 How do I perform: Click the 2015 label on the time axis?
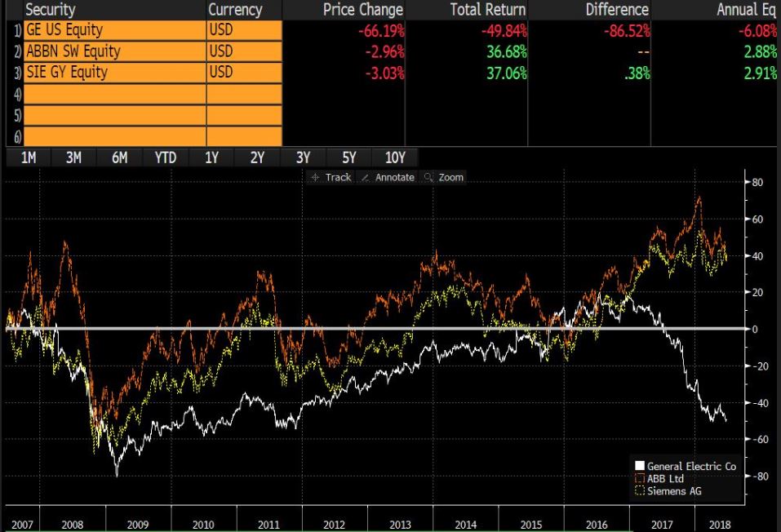click(x=531, y=525)
